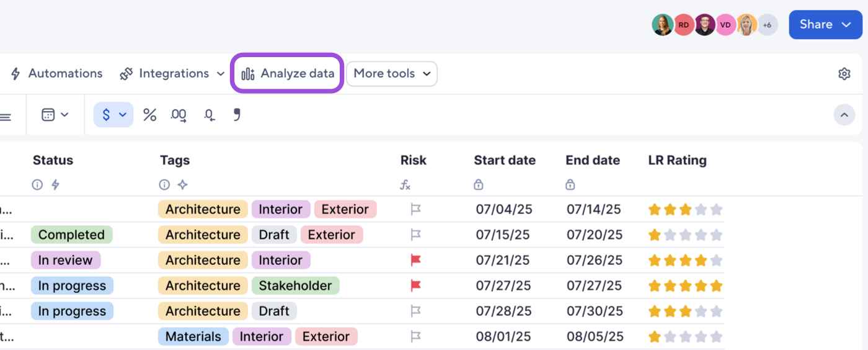
Task: Click the text alignment icon
Action: click(6, 117)
